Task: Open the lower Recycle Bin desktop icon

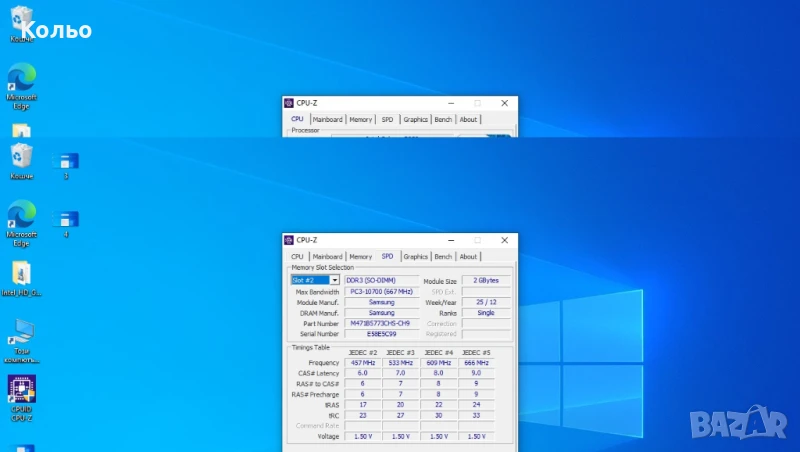Action: point(21,155)
